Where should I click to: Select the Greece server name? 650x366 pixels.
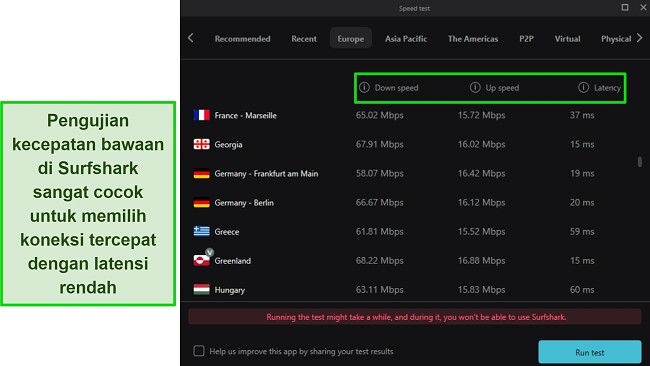(x=227, y=232)
